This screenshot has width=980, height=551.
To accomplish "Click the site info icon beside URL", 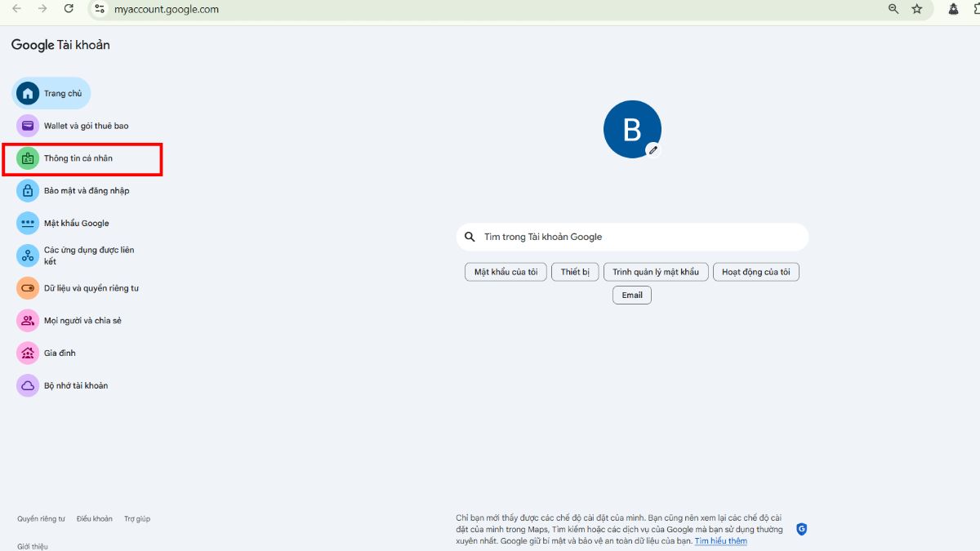I will point(100,9).
